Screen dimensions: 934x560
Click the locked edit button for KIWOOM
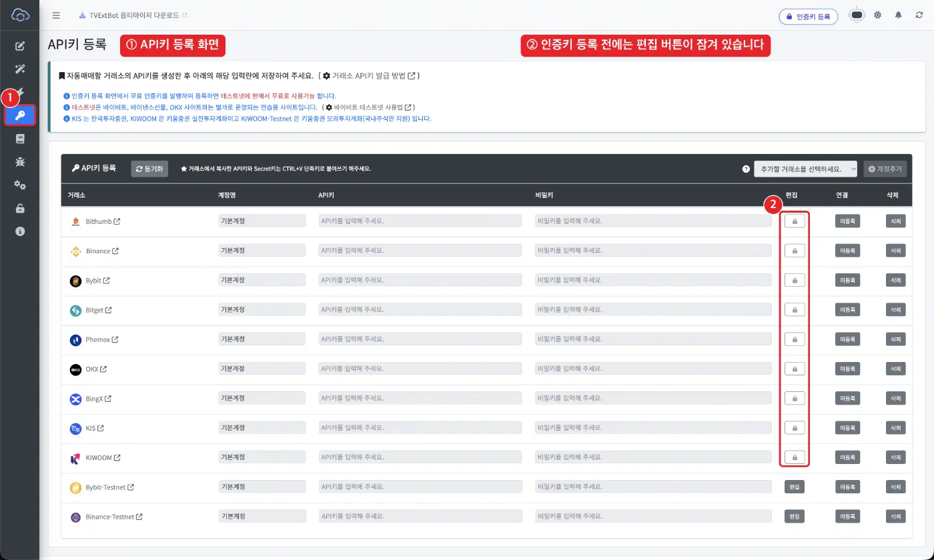795,457
